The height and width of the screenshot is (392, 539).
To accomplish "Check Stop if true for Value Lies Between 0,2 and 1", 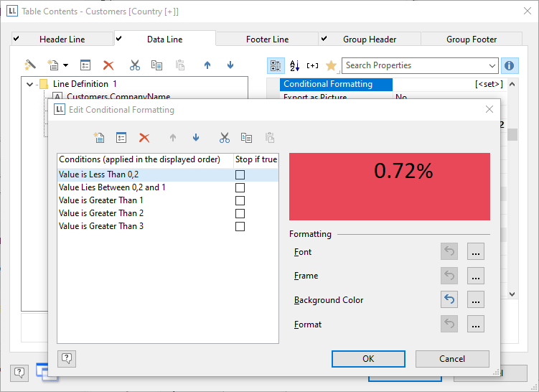I will (240, 188).
